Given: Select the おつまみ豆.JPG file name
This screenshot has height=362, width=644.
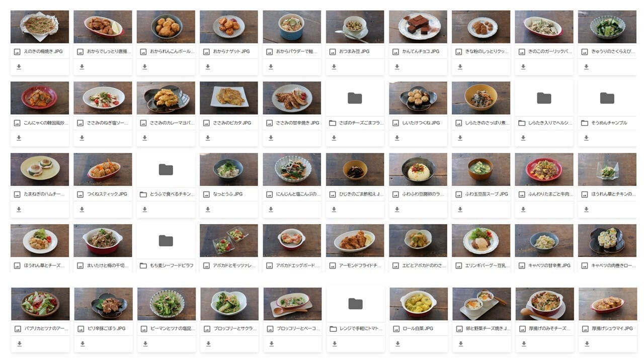Looking at the screenshot, I should tap(354, 51).
